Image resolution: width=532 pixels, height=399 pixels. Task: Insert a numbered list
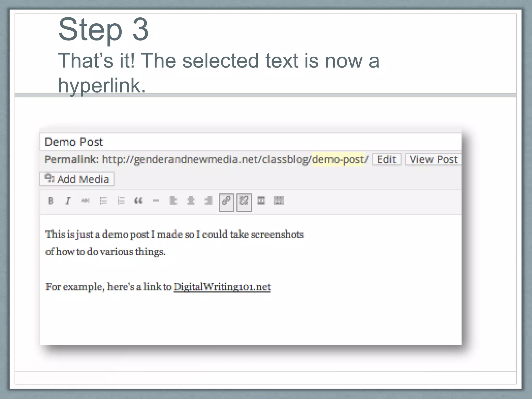[121, 201]
